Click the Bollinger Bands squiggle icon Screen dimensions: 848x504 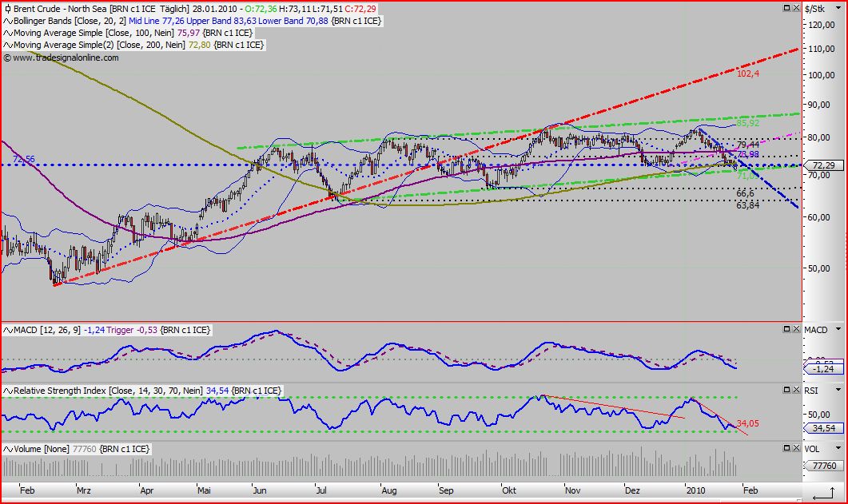coord(8,21)
